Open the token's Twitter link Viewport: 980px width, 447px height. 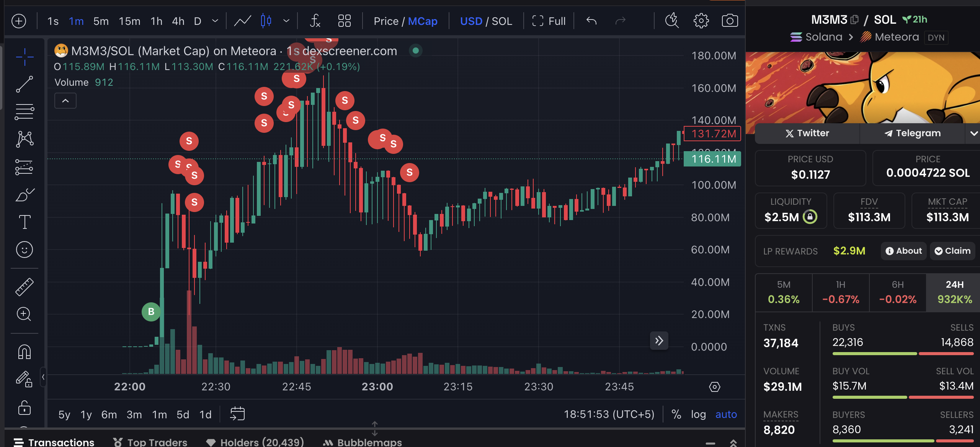(x=807, y=133)
